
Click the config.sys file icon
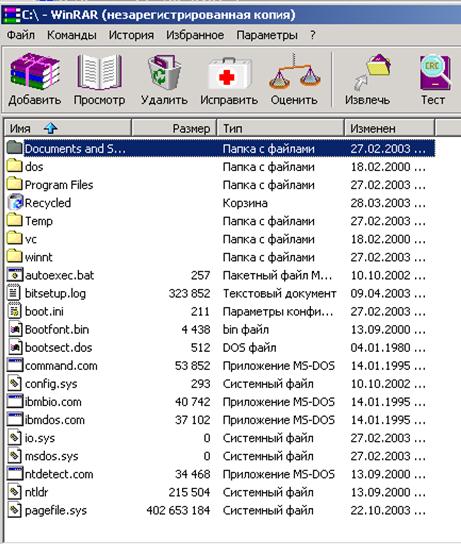tap(14, 383)
